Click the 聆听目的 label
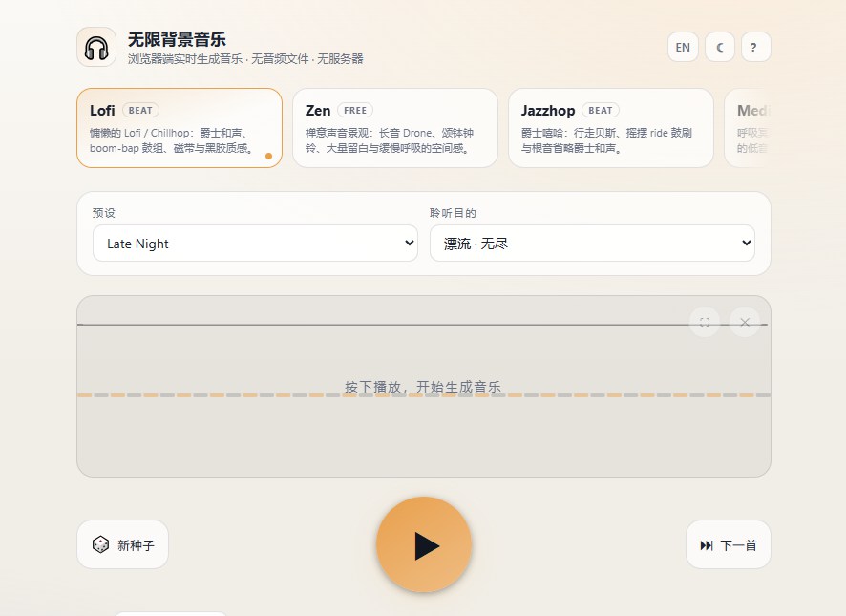The height and width of the screenshot is (616, 846). (453, 213)
